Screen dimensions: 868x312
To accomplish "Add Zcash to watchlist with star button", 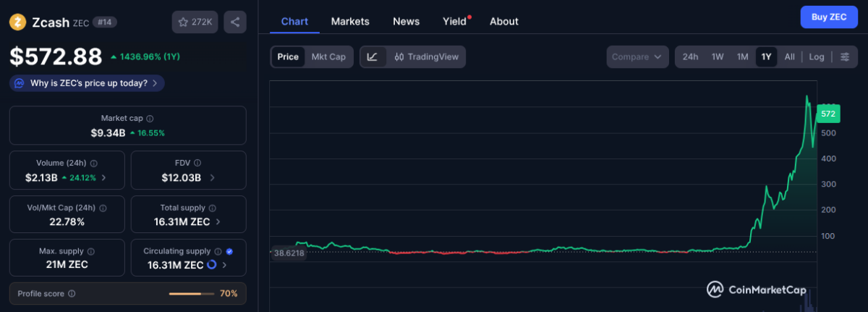I will click(x=195, y=22).
